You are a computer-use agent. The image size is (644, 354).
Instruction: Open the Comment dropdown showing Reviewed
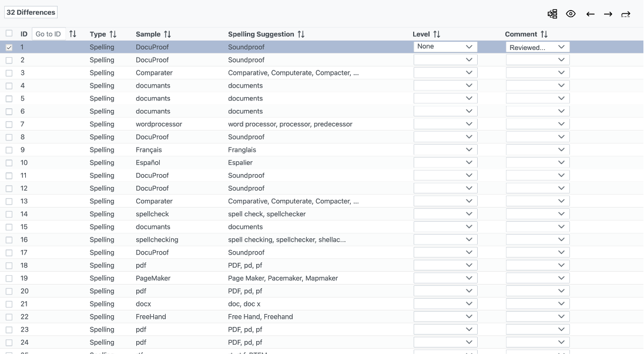[x=537, y=47]
